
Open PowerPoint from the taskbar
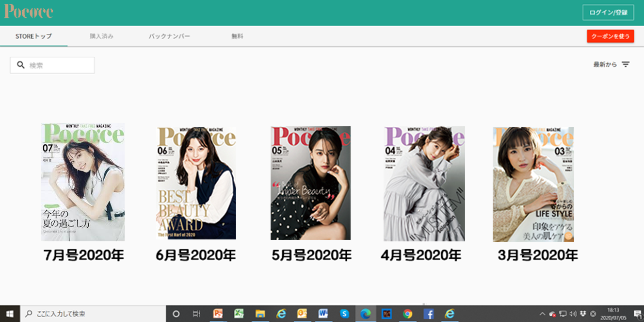click(x=218, y=314)
